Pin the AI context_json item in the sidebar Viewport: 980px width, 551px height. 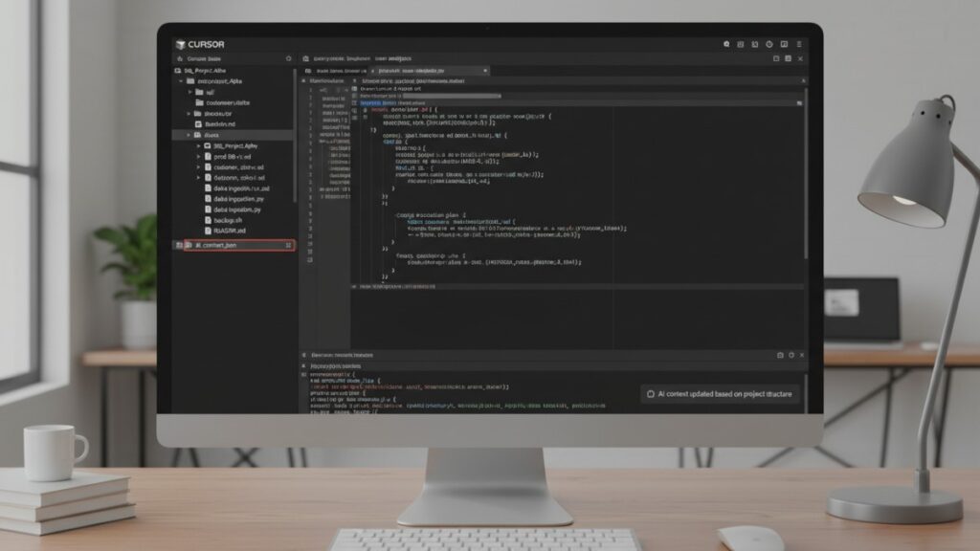[x=289, y=244]
